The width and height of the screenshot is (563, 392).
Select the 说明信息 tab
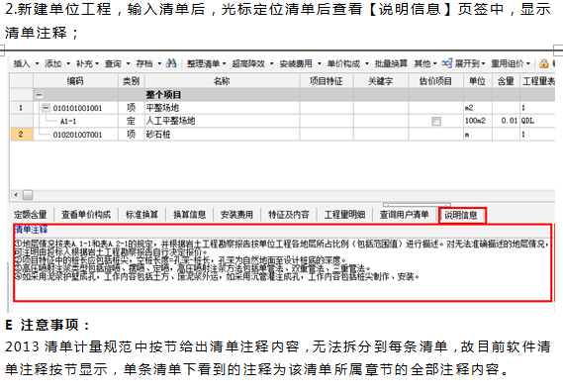click(x=462, y=215)
